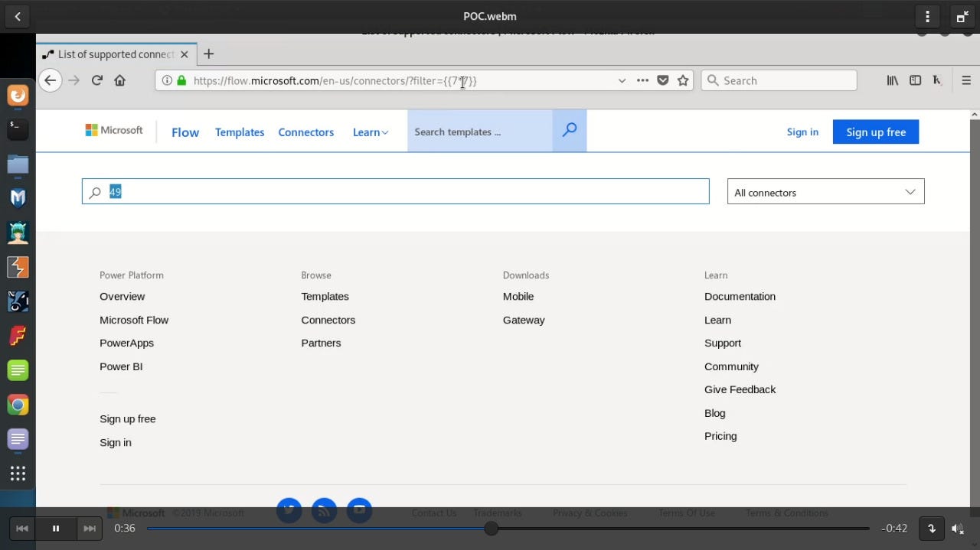Open the URL bar history dropdown

pyautogui.click(x=622, y=80)
